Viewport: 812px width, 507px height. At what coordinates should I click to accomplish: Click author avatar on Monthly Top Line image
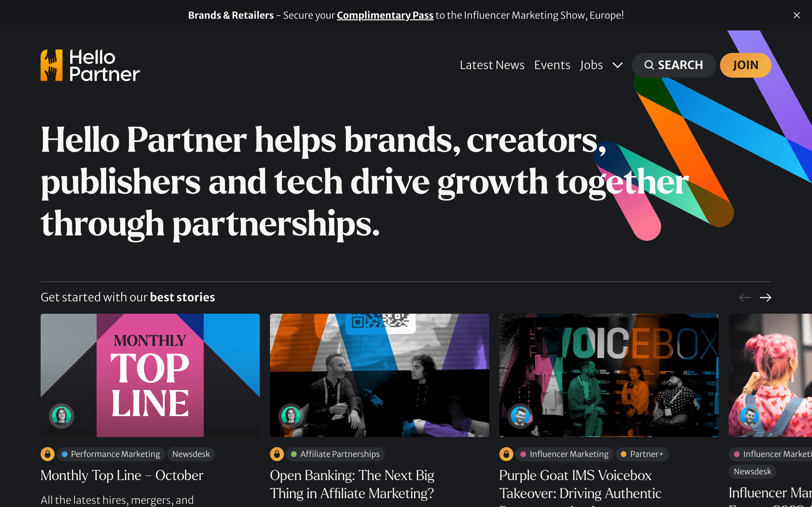click(62, 416)
